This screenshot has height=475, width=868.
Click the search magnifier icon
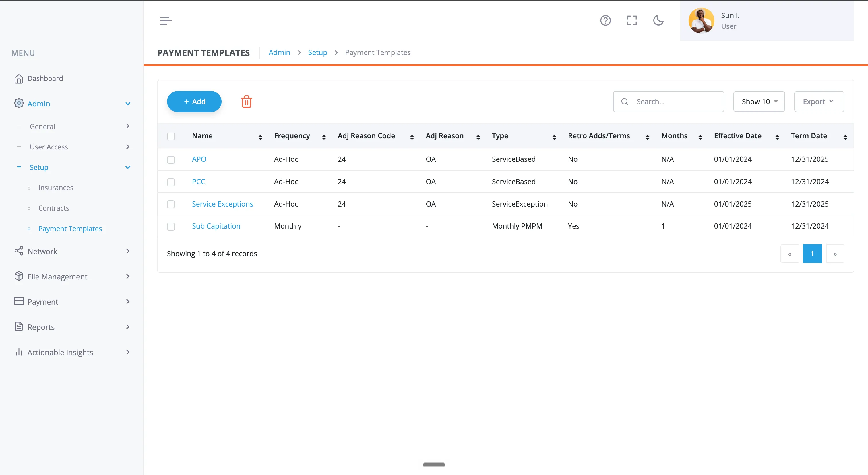(x=624, y=101)
